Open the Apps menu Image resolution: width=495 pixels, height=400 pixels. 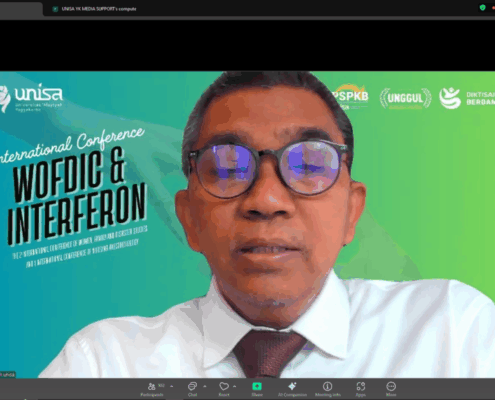(361, 389)
